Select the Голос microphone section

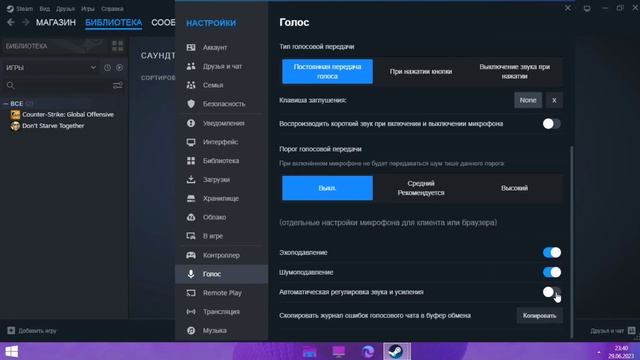221,274
